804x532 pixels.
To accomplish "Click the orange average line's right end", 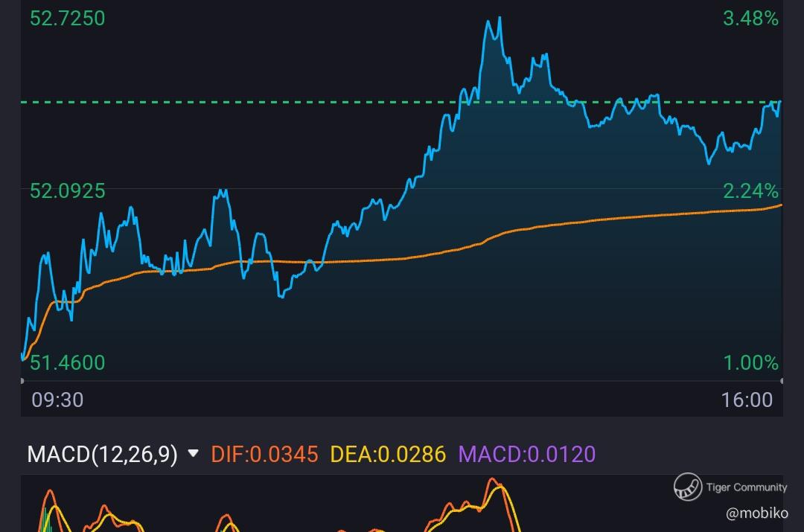I will pos(780,205).
